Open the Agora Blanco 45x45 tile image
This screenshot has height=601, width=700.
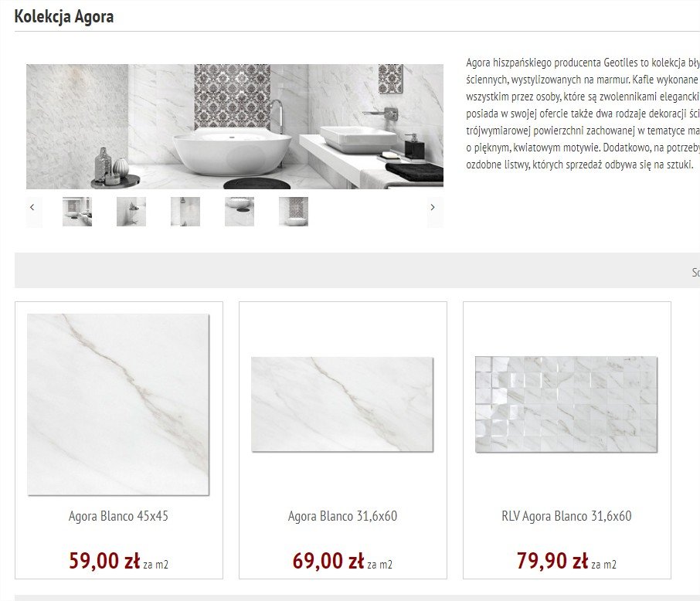click(x=118, y=405)
